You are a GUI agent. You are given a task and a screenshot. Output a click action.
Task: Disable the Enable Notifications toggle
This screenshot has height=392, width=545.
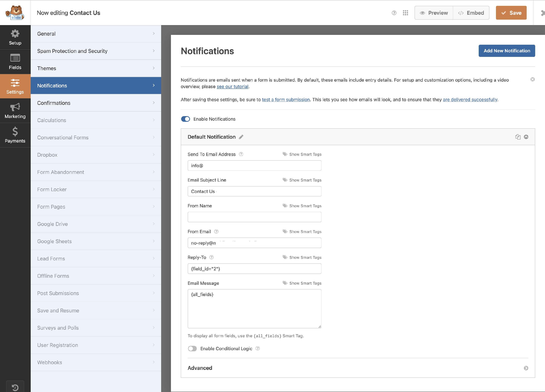pos(185,119)
